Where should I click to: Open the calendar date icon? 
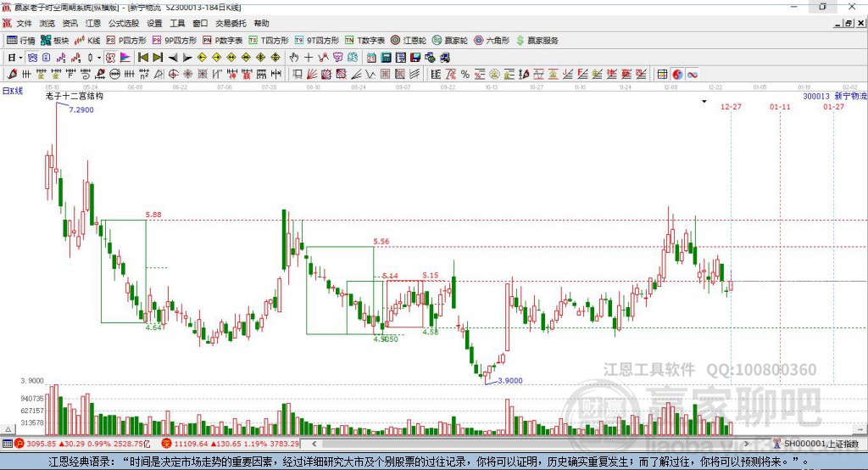point(371,58)
